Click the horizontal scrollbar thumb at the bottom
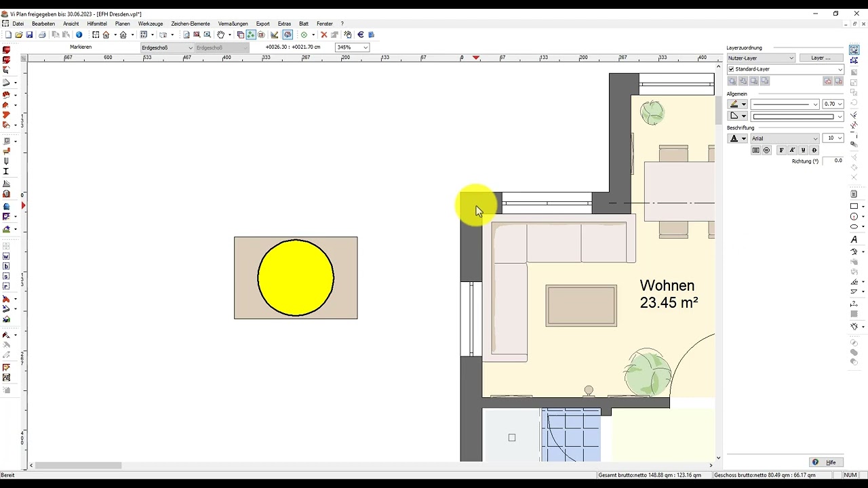The height and width of the screenshot is (488, 868). pyautogui.click(x=79, y=466)
